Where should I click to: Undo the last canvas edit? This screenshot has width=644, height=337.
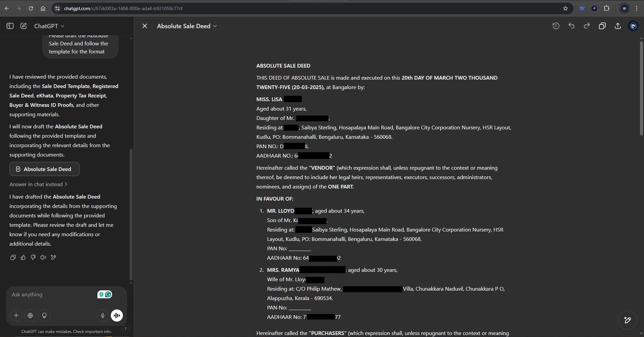tap(571, 26)
